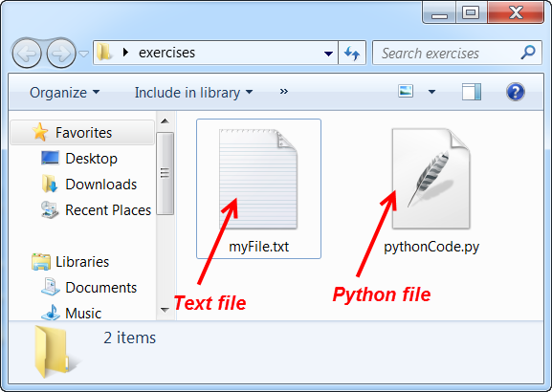Image resolution: width=552 pixels, height=392 pixels.
Task: Click the refresh button beside address bar
Action: [352, 54]
